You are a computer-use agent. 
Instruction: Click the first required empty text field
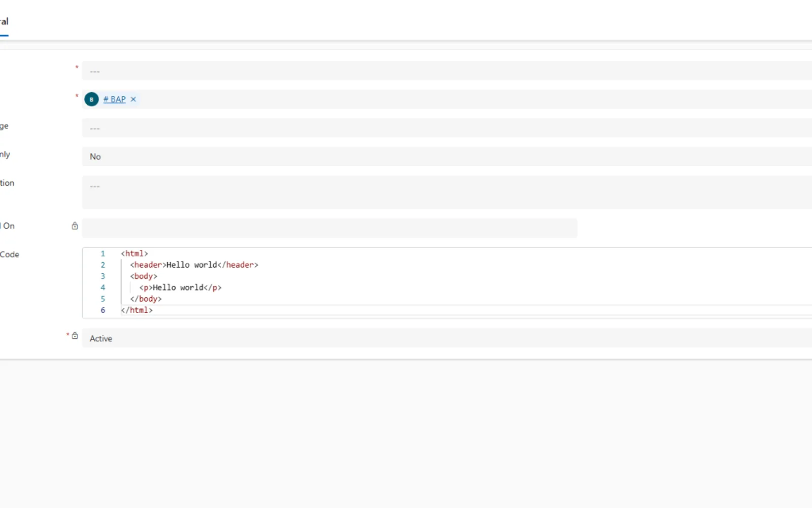click(447, 71)
